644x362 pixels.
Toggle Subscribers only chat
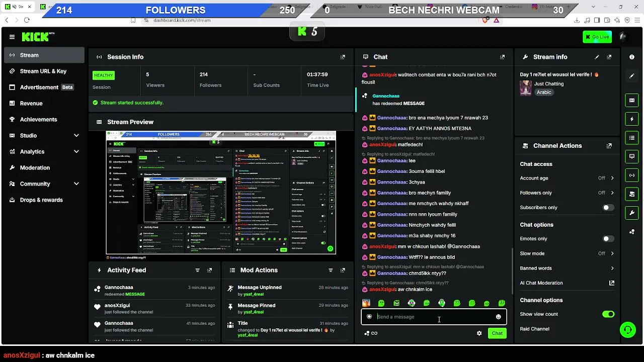click(608, 208)
